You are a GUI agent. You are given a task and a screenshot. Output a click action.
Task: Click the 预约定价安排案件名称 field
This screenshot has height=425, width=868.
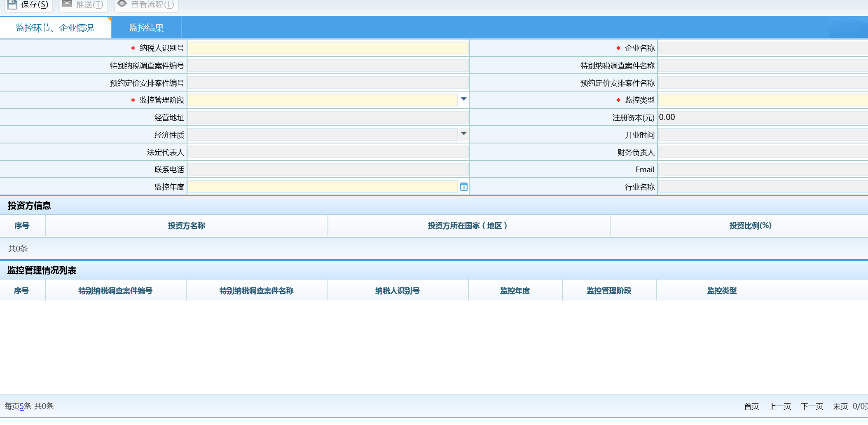763,83
